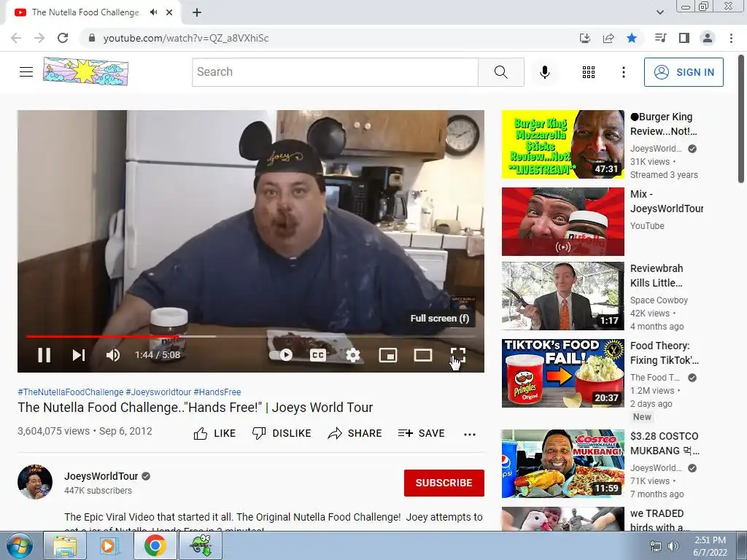Open the tab search chevron
Viewport: 747px width, 560px height.
660,12
